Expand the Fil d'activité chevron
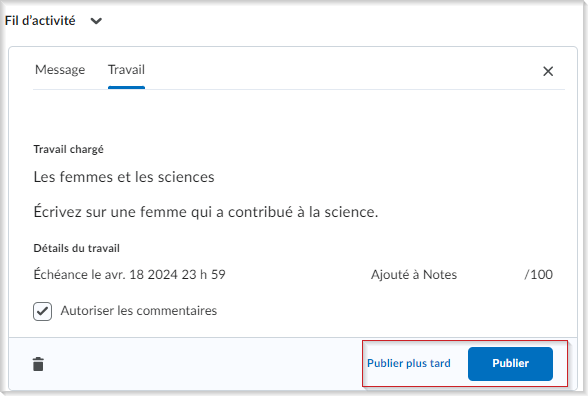This screenshot has width=588, height=396. coord(96,21)
